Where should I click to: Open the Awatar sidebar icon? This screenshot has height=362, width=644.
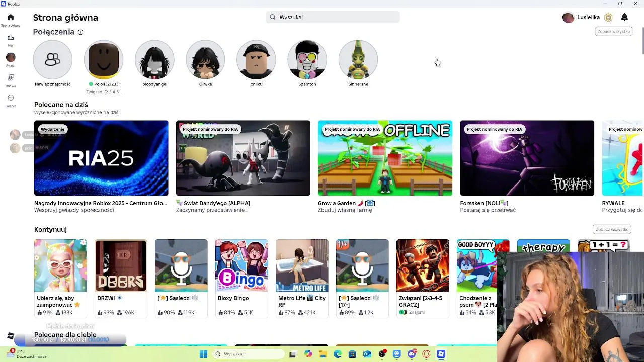pos(11,58)
